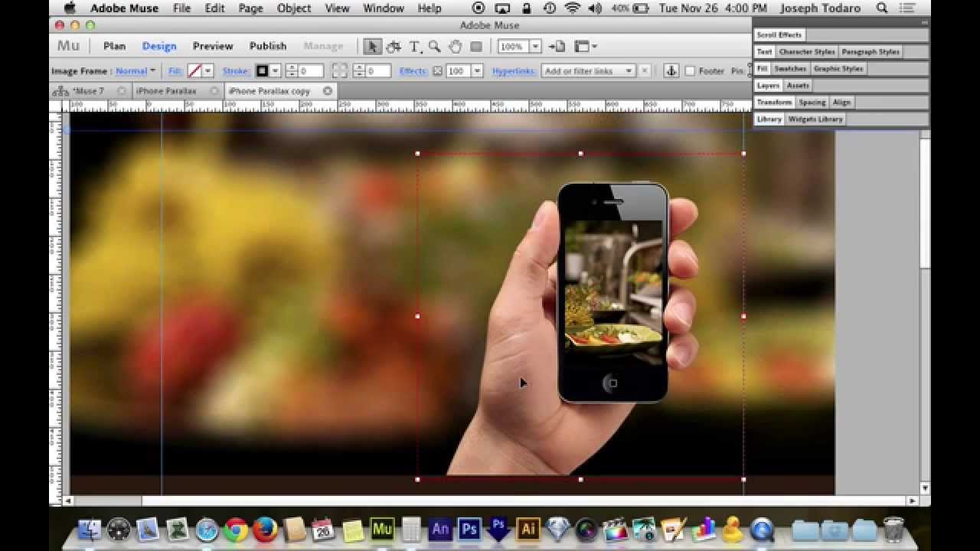Image resolution: width=980 pixels, height=551 pixels.
Task: Select the Zoom magnifier tool
Action: click(x=434, y=47)
